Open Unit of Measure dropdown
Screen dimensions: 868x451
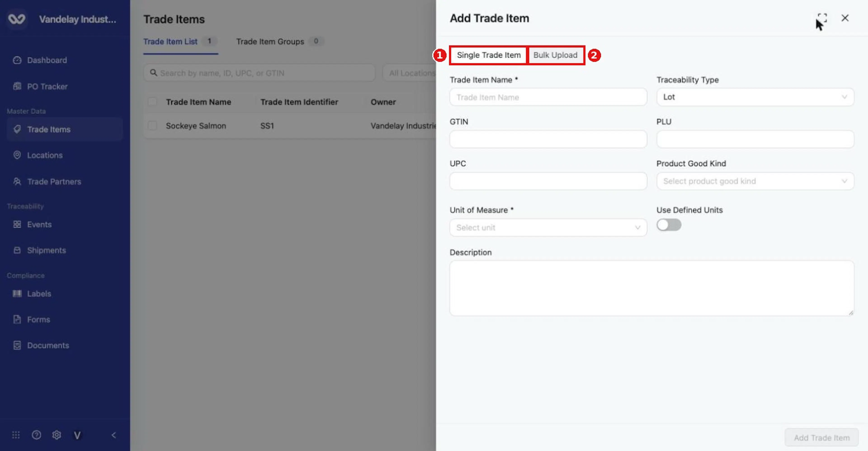point(548,228)
